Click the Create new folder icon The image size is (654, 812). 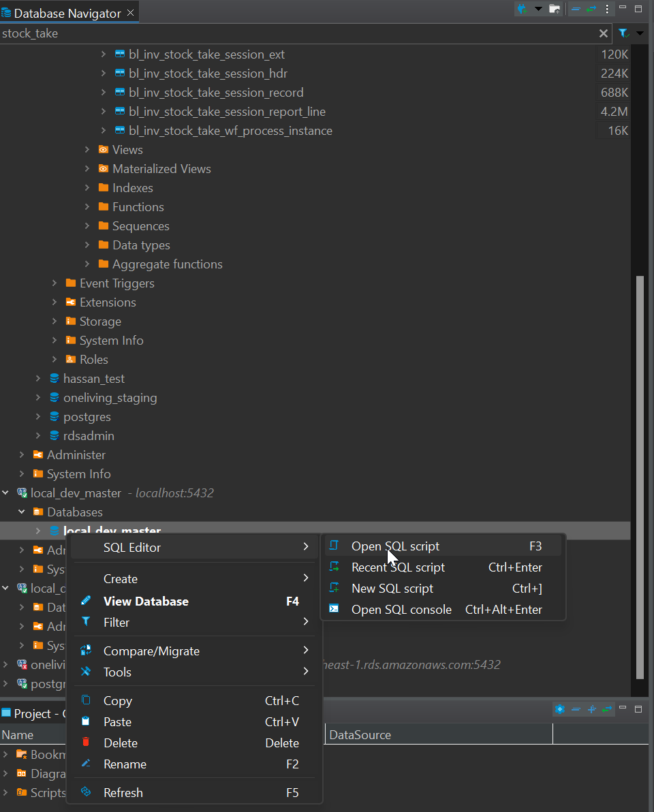pos(554,9)
